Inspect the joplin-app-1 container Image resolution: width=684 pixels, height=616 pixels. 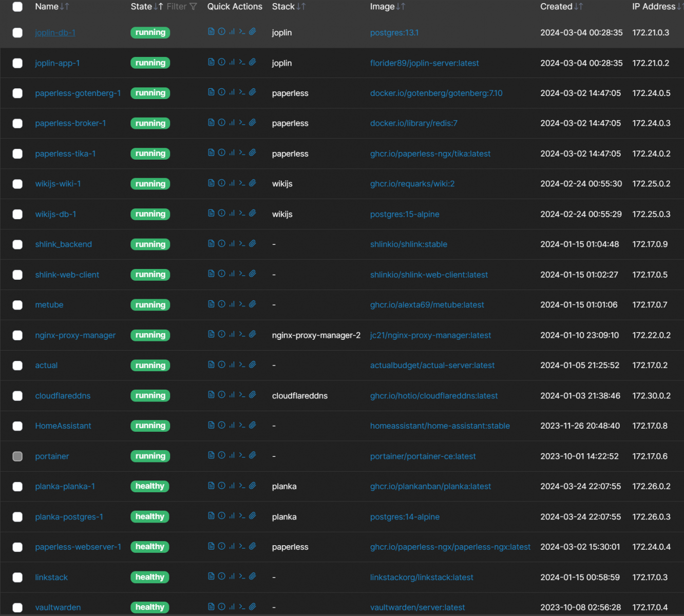tap(221, 62)
